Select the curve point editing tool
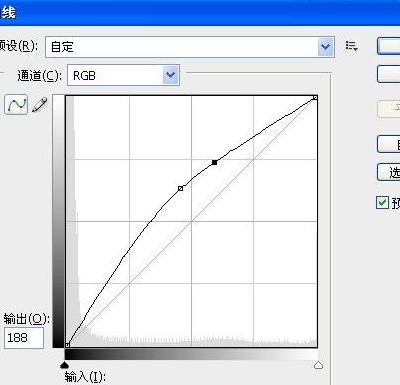Screen dimensions: 400x385 [x=16, y=105]
